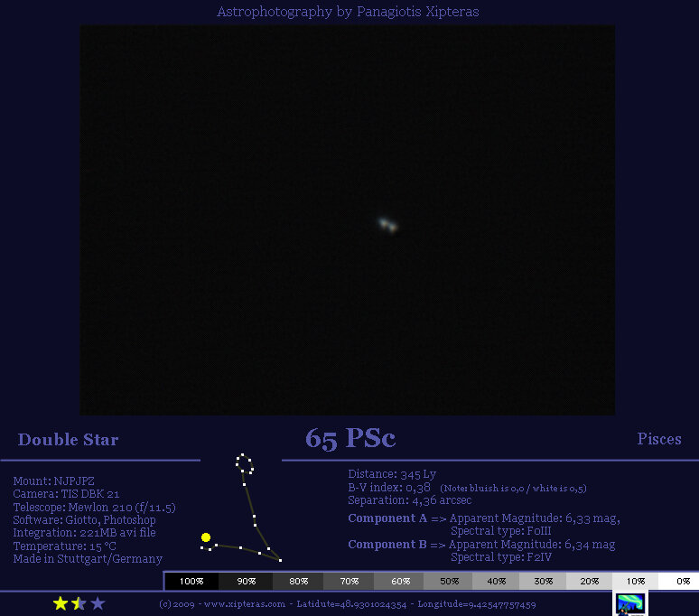Click the blue third rating star

98,603
